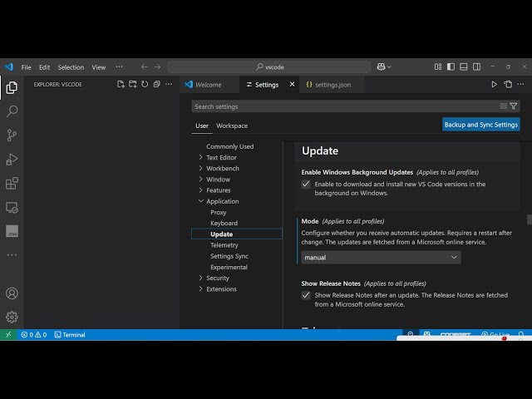Expand the Workbench settings category
This screenshot has width=532, height=399.
click(x=200, y=168)
